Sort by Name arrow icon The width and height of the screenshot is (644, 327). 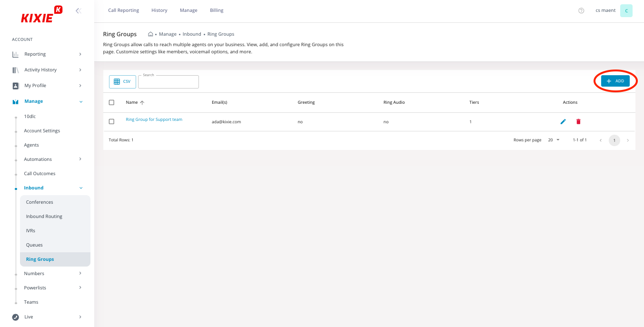pos(142,102)
